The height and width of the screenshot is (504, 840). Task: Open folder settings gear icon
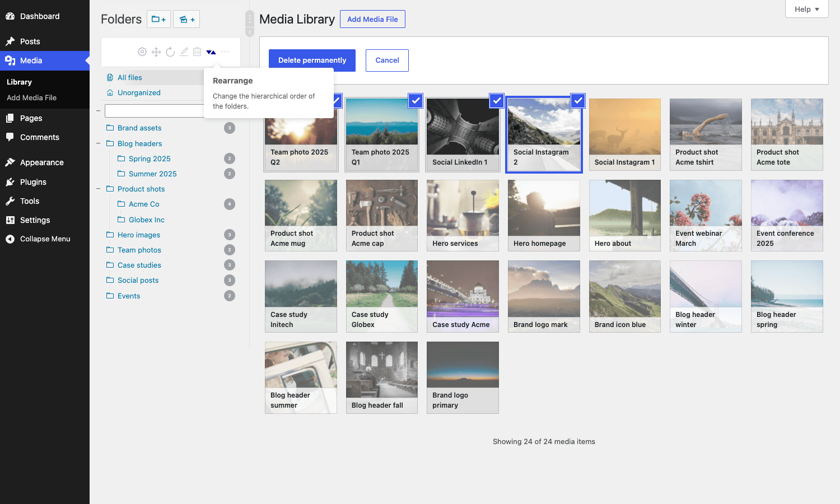tap(142, 52)
